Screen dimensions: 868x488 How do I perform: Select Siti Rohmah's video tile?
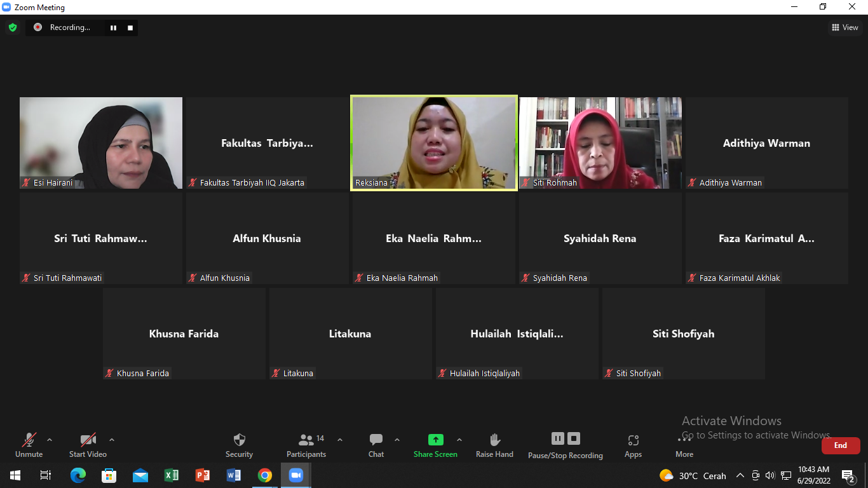tap(600, 143)
